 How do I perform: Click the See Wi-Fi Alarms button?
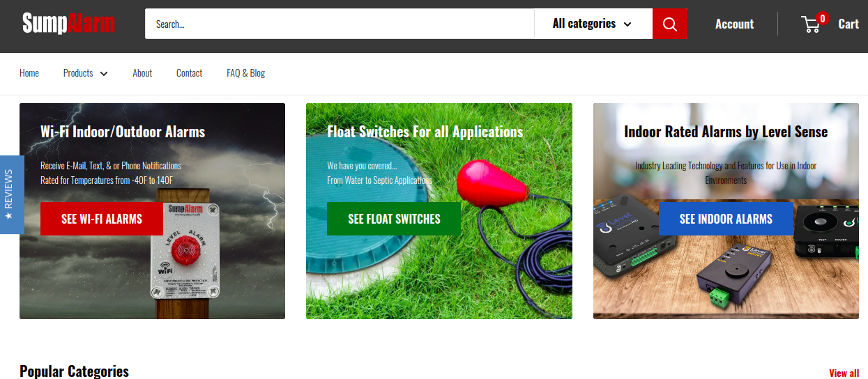tap(102, 219)
